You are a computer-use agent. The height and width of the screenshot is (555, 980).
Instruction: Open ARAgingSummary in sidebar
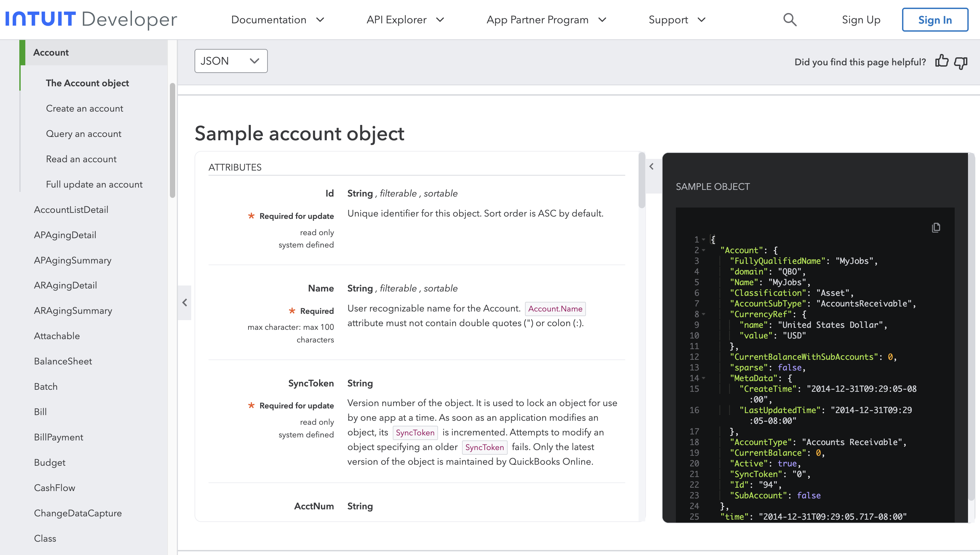pos(73,311)
